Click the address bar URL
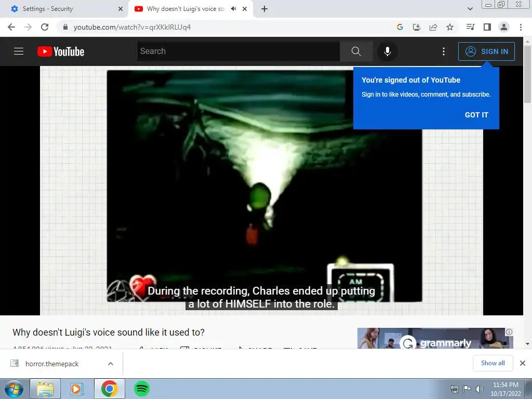 point(132,27)
